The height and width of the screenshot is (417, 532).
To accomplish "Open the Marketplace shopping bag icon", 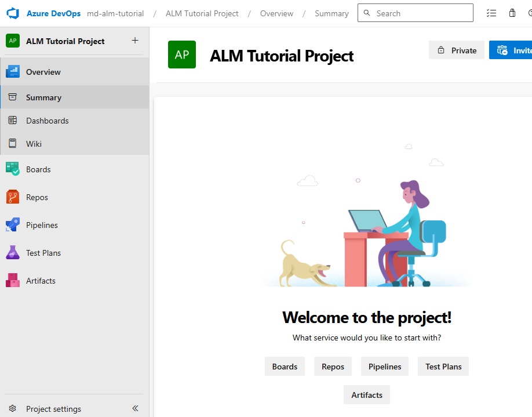I will 512,13.
